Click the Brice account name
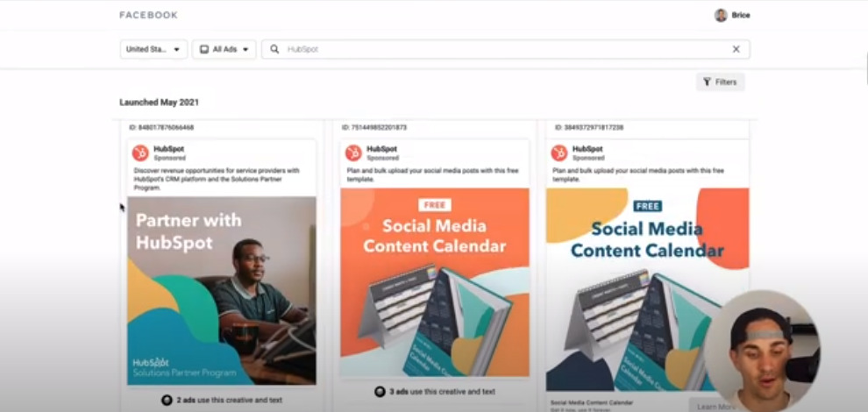The width and height of the screenshot is (868, 412). tap(741, 16)
